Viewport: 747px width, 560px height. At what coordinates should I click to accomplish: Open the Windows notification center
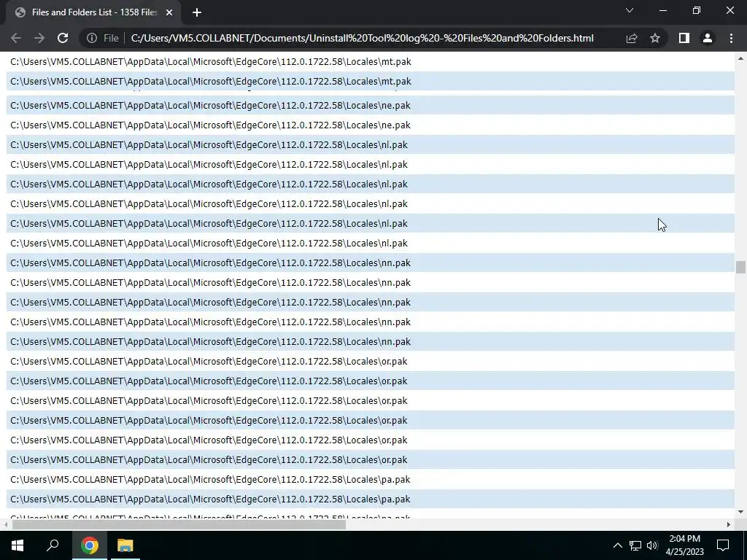723,545
